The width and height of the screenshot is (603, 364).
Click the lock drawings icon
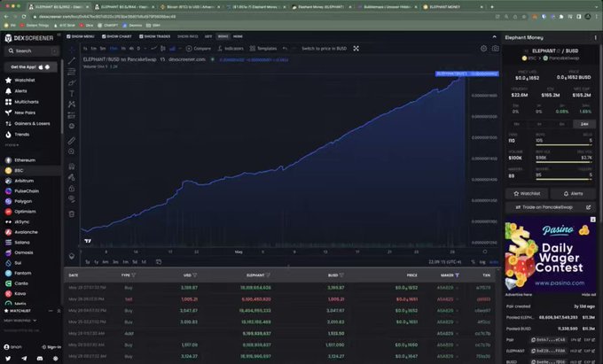click(x=72, y=188)
